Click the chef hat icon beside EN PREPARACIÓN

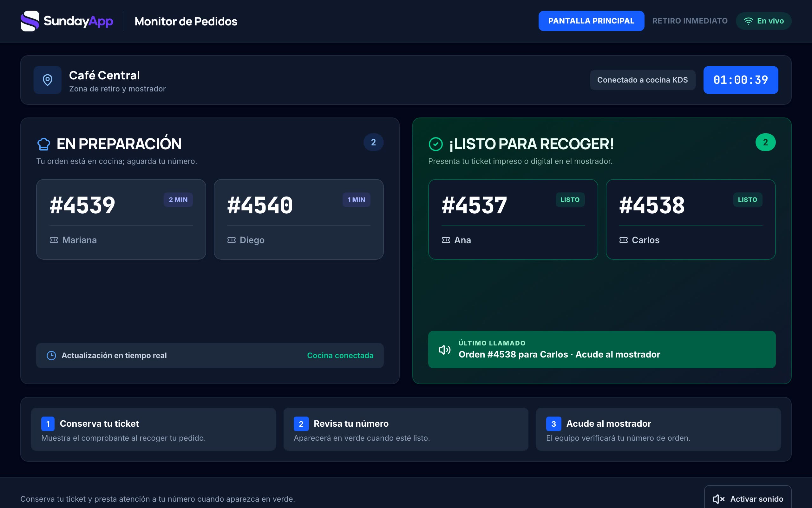click(x=44, y=144)
